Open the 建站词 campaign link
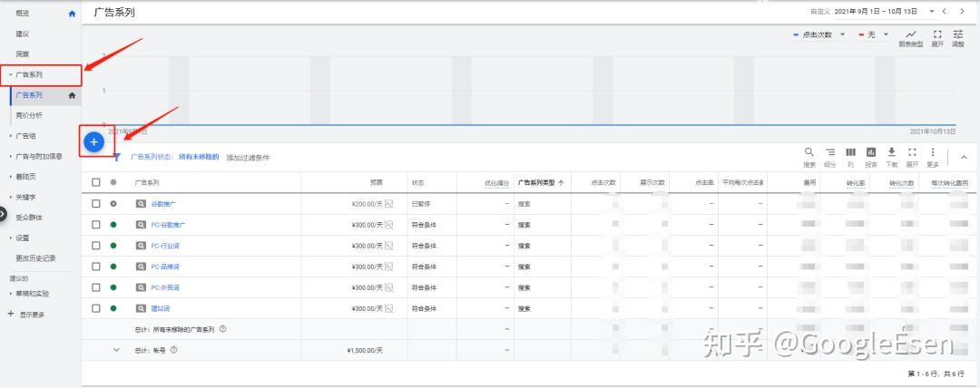 [161, 308]
